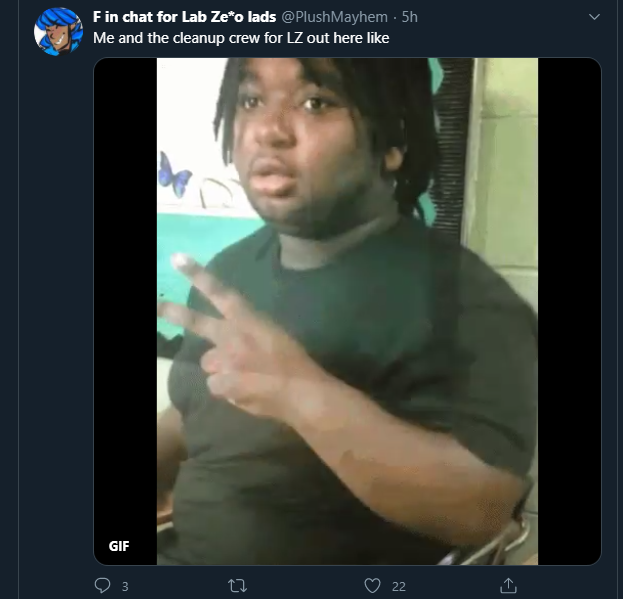Open the PlushMayhem profile avatar
Image resolution: width=623 pixels, height=599 pixels.
coord(58,31)
